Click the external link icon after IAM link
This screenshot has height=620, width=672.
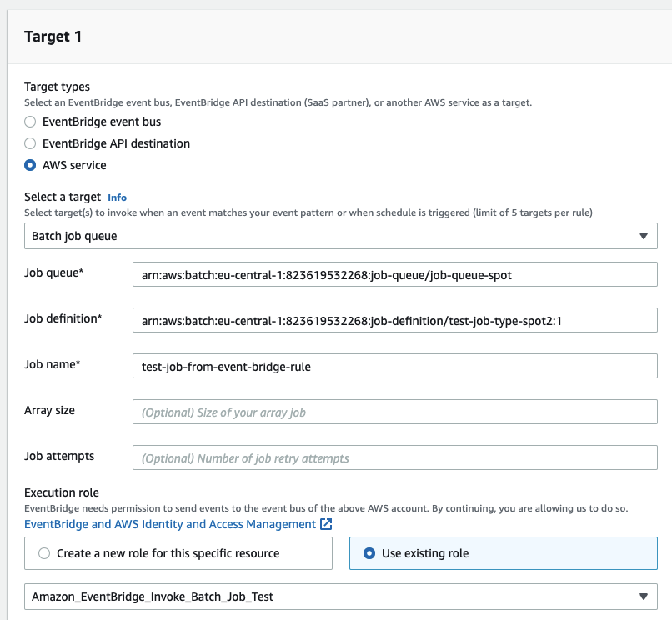pyautogui.click(x=327, y=524)
